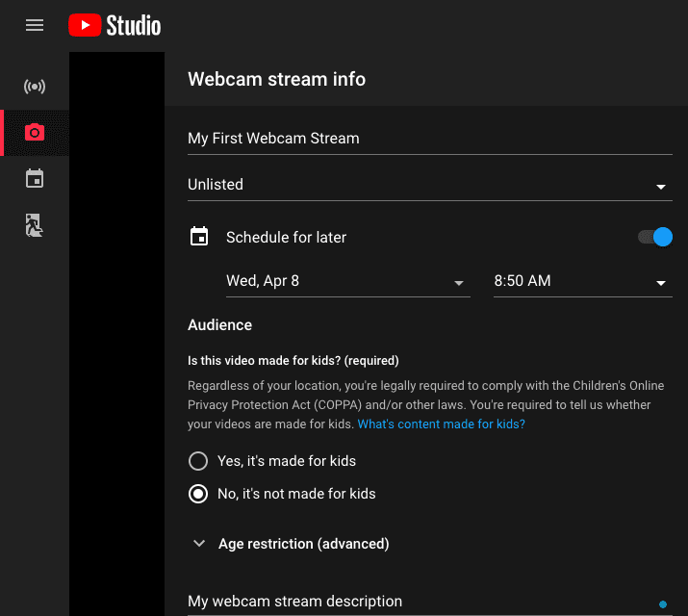Select "No, it's not made for kids"
The width and height of the screenshot is (688, 616).
(x=198, y=494)
